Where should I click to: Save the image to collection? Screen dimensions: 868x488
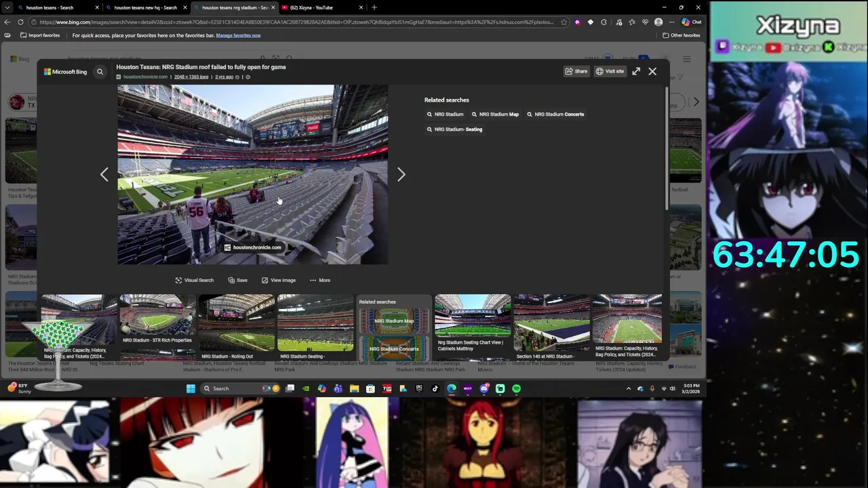tap(238, 280)
